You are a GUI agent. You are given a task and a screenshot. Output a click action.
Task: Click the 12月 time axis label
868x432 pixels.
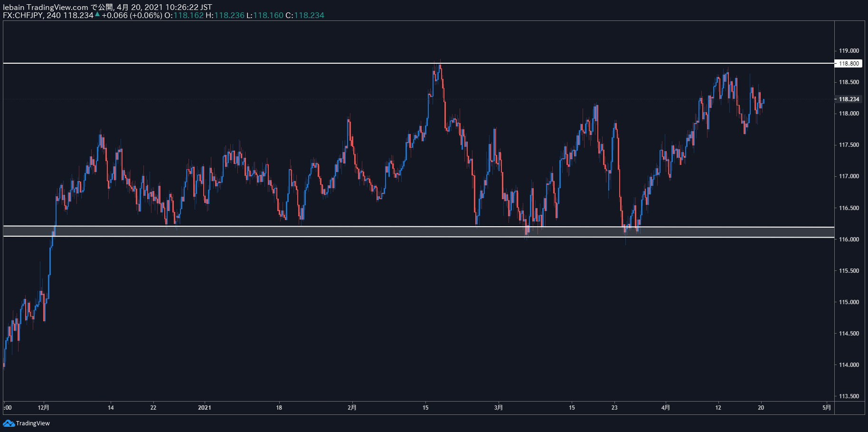[44, 407]
